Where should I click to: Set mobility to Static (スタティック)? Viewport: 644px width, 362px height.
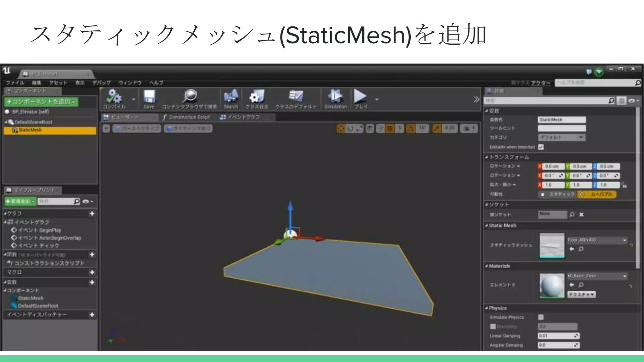[x=558, y=195]
